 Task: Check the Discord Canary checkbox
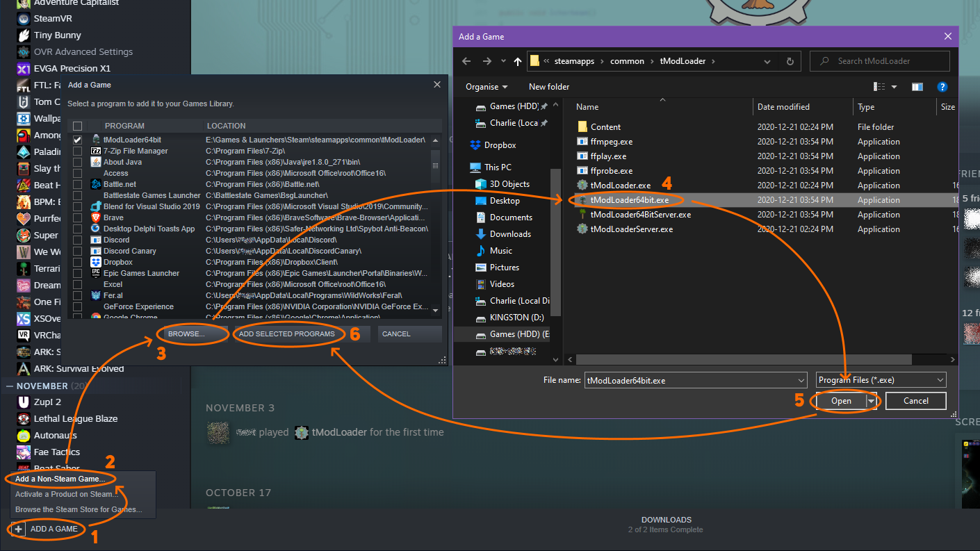(78, 251)
